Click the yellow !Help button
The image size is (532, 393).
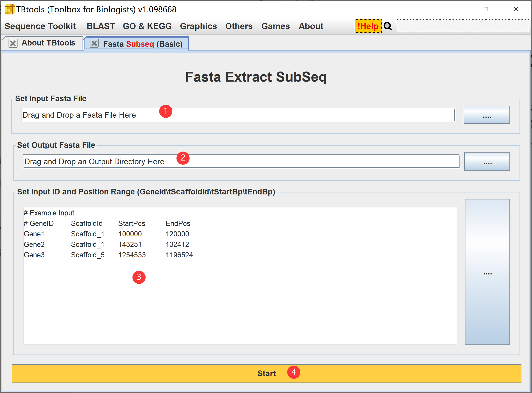pos(368,26)
